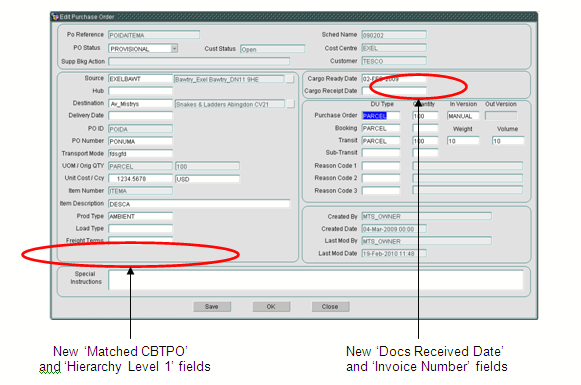This screenshot has height=385, width=581.
Task: Click the Transport Mode field
Action: point(140,153)
